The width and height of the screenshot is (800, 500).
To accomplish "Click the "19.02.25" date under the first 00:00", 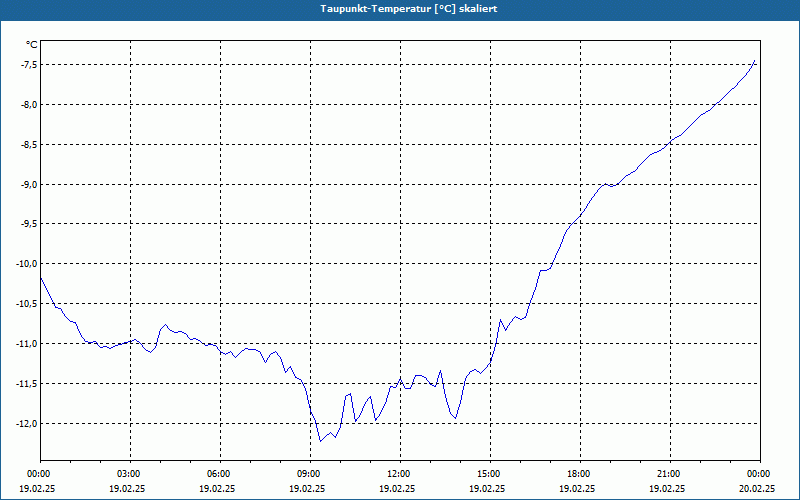I will point(37,488).
